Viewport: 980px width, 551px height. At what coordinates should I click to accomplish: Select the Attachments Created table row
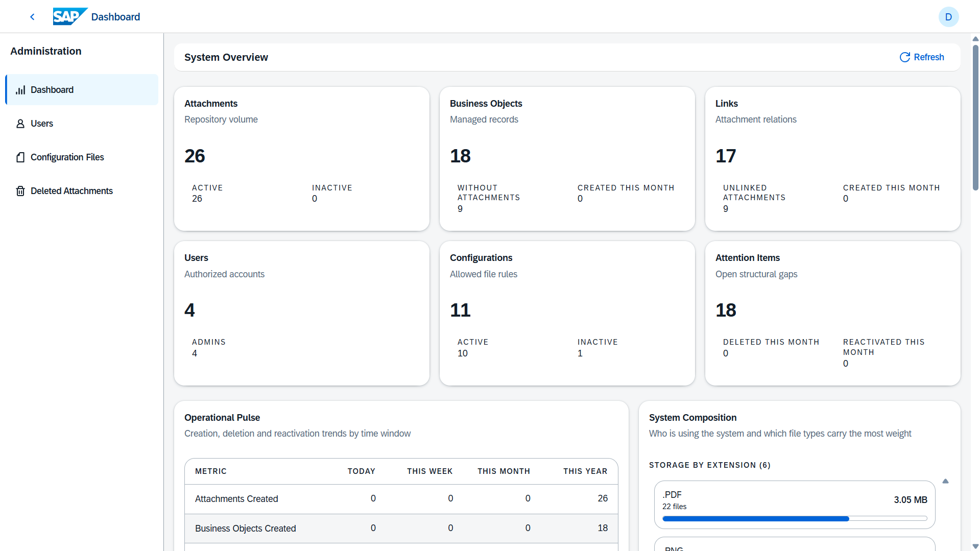[x=401, y=499]
